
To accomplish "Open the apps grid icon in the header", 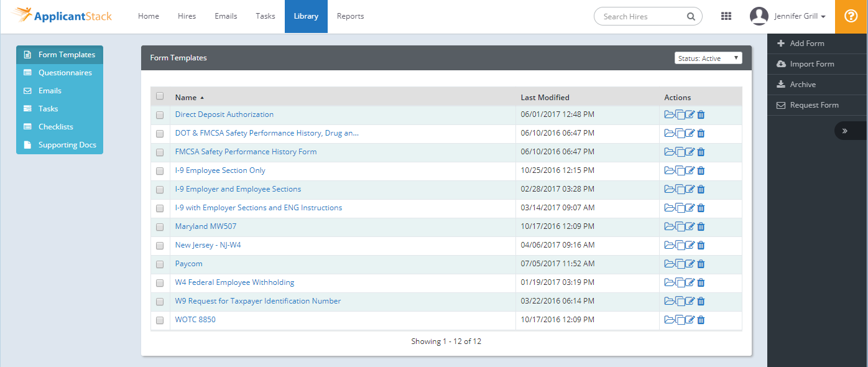I will click(x=726, y=16).
